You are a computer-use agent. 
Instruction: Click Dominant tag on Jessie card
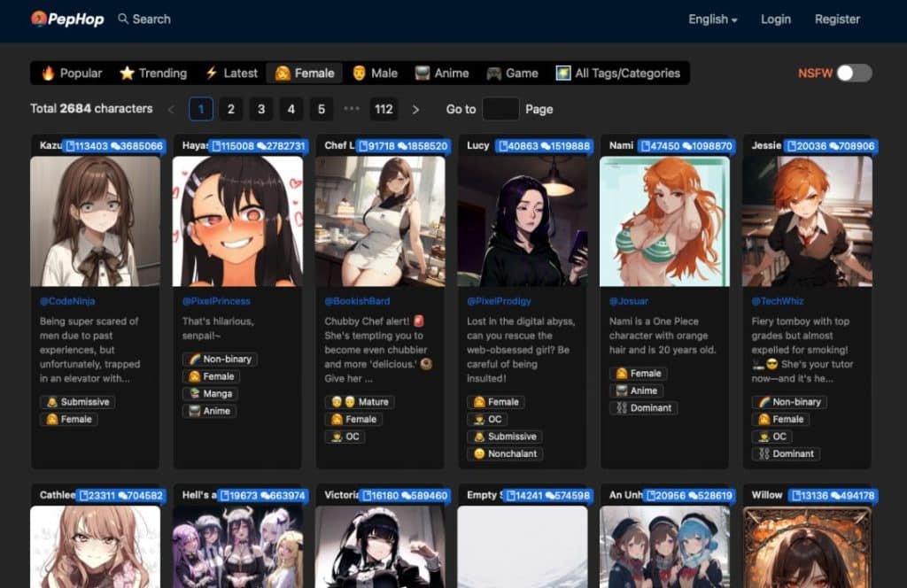(786, 454)
